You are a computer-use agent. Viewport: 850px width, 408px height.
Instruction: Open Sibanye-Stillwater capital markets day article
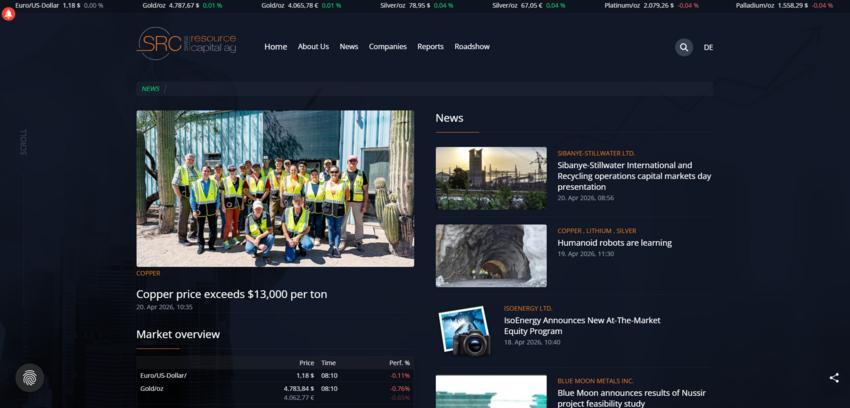pyautogui.click(x=634, y=176)
